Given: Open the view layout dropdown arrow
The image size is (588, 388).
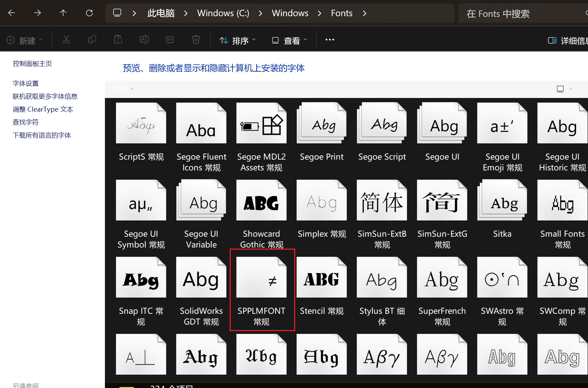Looking at the screenshot, I should tap(571, 89).
